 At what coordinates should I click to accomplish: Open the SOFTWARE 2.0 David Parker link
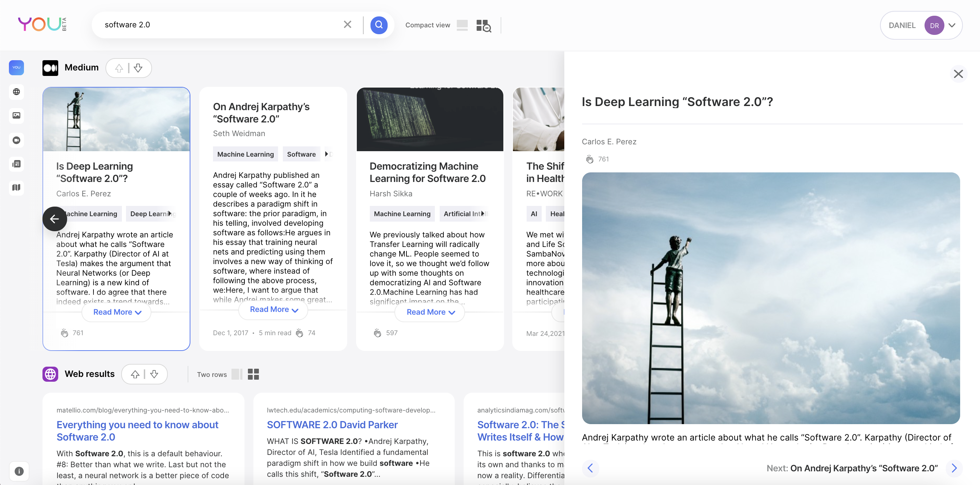(332, 424)
